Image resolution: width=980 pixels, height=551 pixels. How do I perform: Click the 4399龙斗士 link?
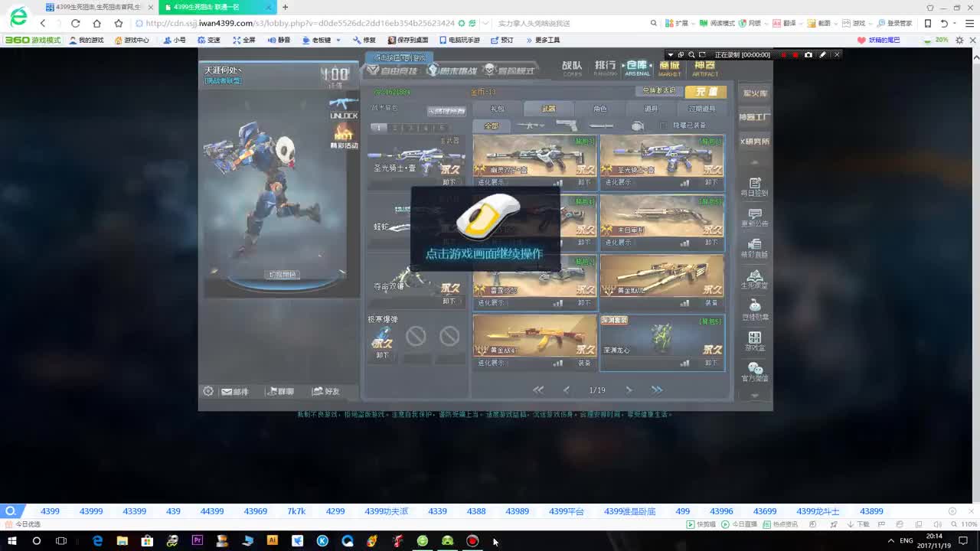818,511
